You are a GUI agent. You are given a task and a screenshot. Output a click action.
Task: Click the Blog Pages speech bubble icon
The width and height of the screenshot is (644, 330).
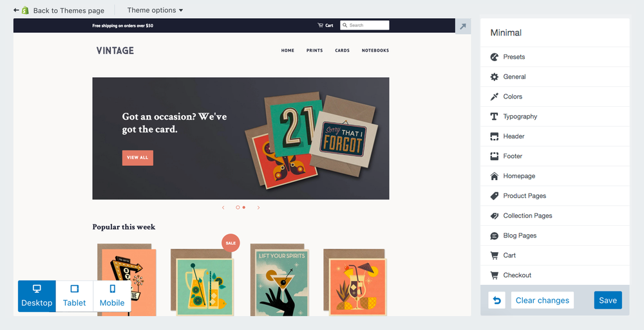[495, 235]
